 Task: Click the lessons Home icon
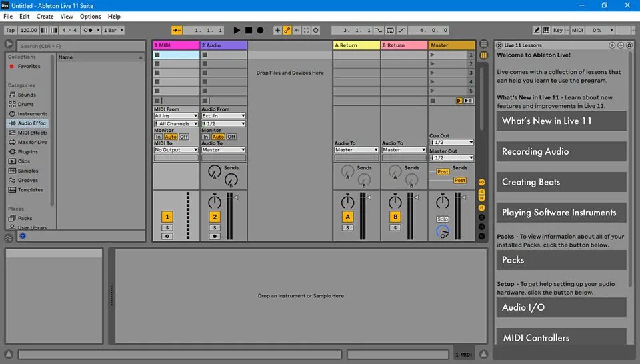(629, 45)
